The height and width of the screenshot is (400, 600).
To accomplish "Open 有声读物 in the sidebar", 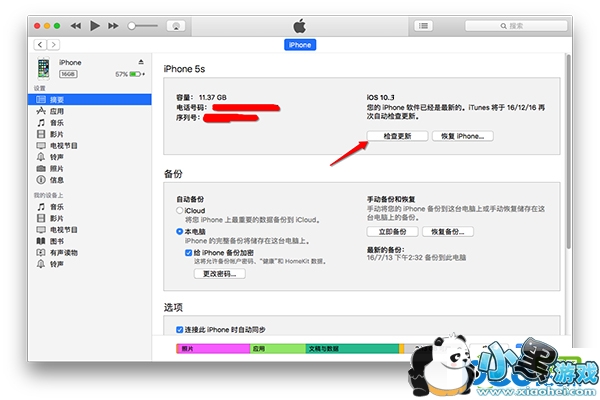I will click(90, 253).
